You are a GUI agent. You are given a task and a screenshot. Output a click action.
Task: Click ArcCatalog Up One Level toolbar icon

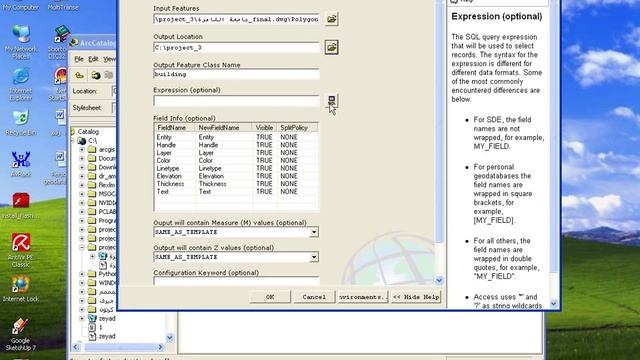pyautogui.click(x=80, y=75)
